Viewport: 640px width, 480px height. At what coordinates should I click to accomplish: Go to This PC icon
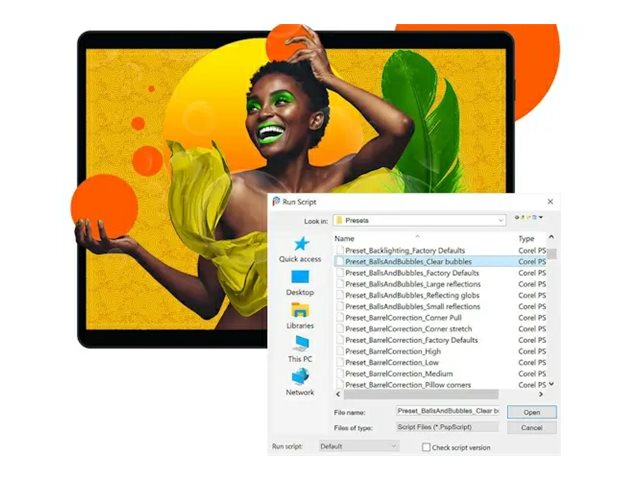pyautogui.click(x=300, y=343)
